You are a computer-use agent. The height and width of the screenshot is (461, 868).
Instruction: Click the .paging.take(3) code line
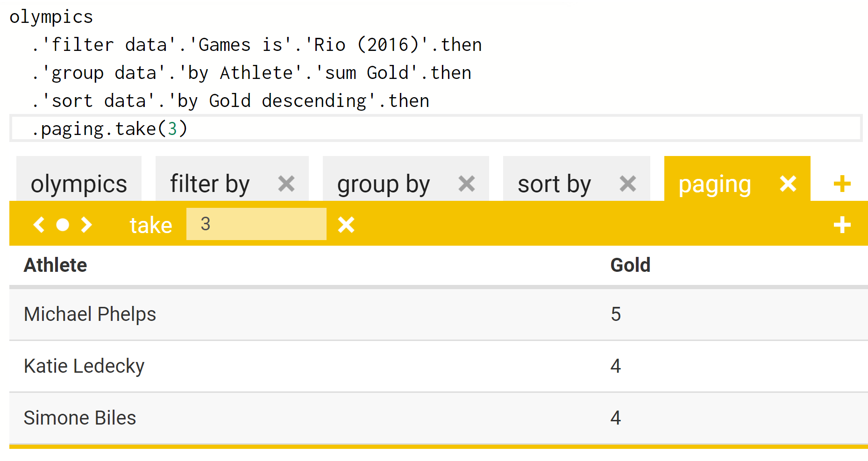(x=110, y=128)
